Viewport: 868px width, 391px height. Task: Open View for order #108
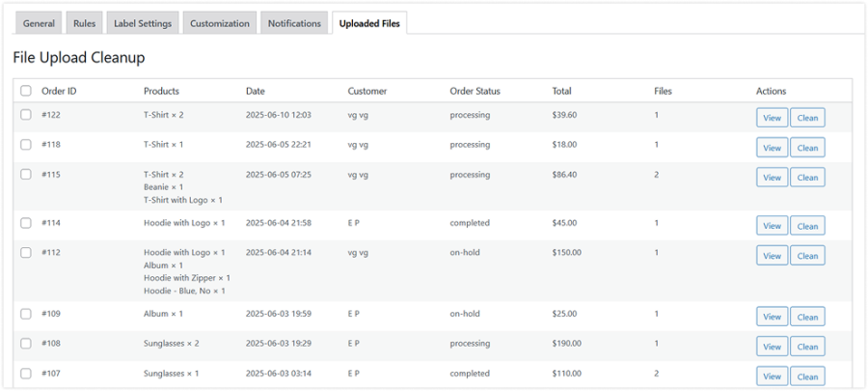(x=772, y=347)
